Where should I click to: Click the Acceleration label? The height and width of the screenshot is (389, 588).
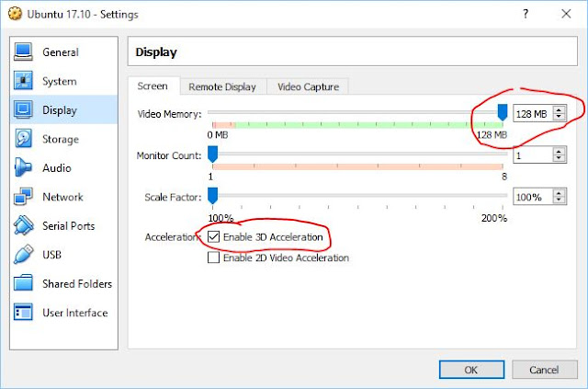(172, 237)
